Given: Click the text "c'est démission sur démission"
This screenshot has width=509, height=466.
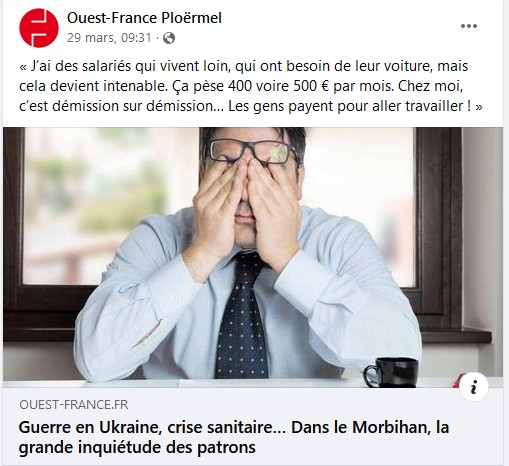Looking at the screenshot, I should [117, 106].
